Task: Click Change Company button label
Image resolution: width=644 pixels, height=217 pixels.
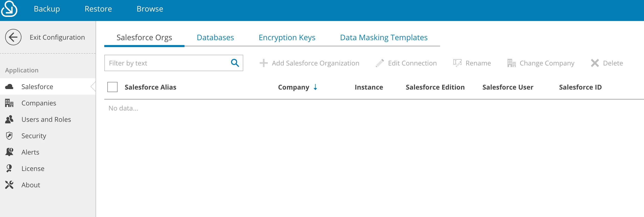Action: point(547,63)
